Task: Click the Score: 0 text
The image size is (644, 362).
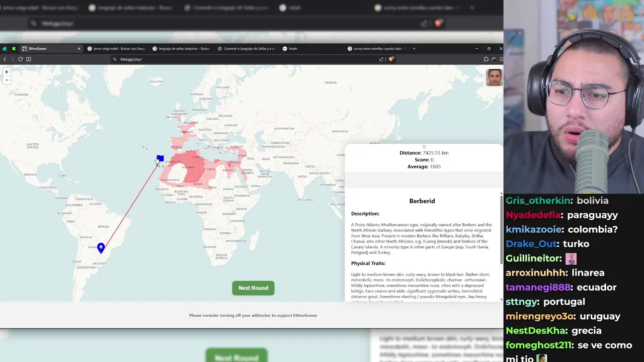Action: pyautogui.click(x=424, y=160)
